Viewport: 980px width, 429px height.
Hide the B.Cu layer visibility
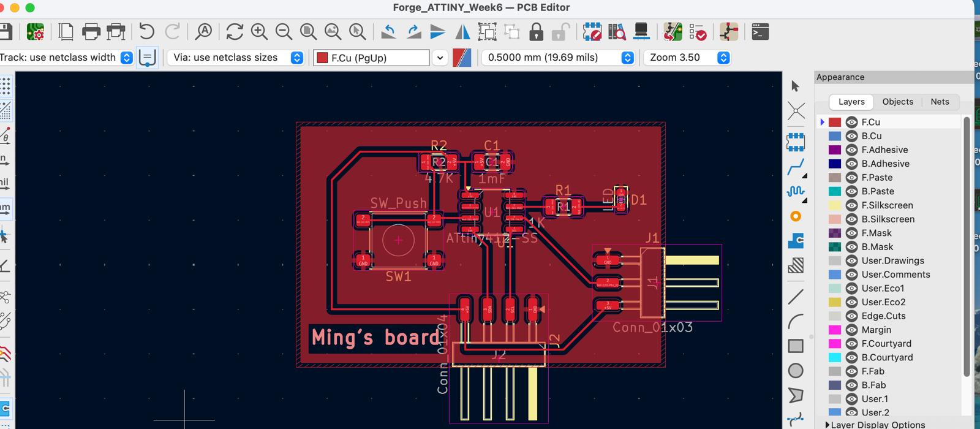tap(851, 136)
